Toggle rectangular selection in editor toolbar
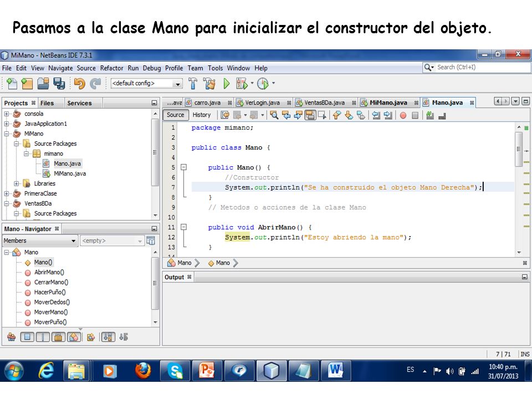The width and height of the screenshot is (532, 399). [321, 115]
